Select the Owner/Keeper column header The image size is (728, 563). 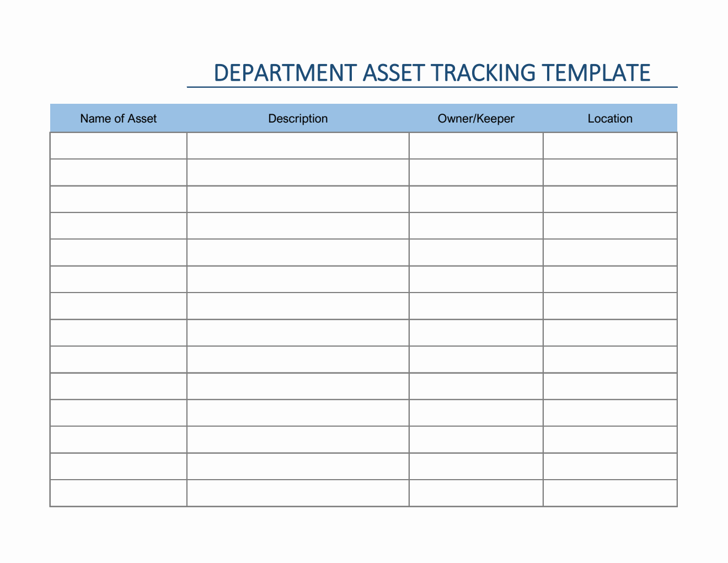coord(476,118)
